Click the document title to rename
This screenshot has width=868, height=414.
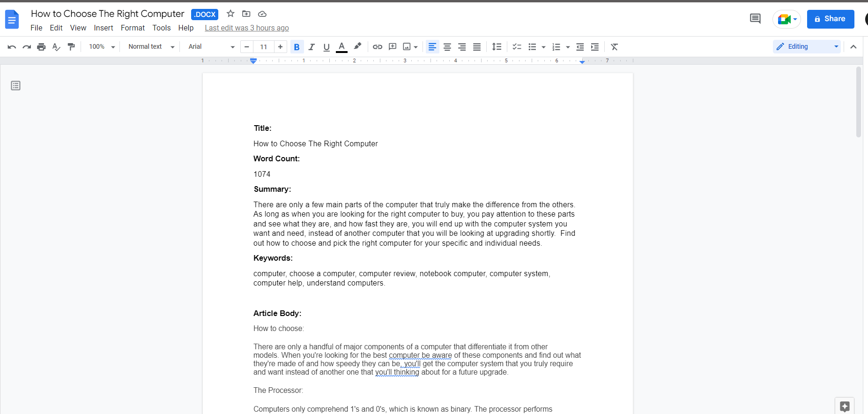tap(108, 14)
